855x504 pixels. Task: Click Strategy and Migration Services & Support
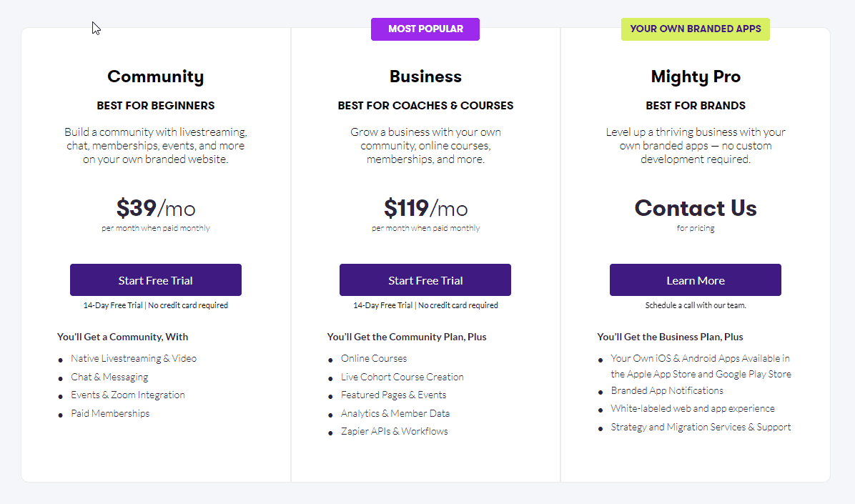pyautogui.click(x=701, y=427)
